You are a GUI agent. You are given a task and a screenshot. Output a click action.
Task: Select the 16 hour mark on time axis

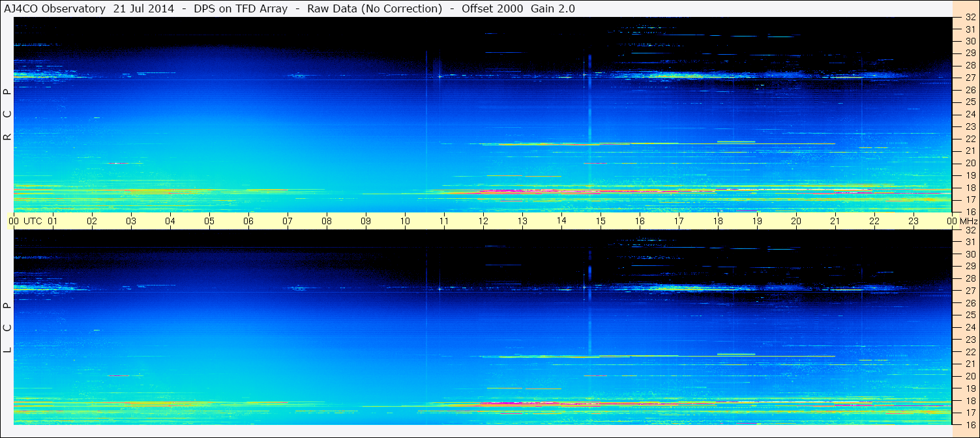point(640,221)
